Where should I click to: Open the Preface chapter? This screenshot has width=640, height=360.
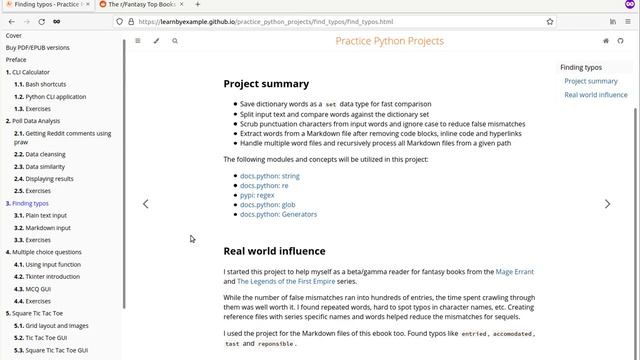pyautogui.click(x=16, y=60)
